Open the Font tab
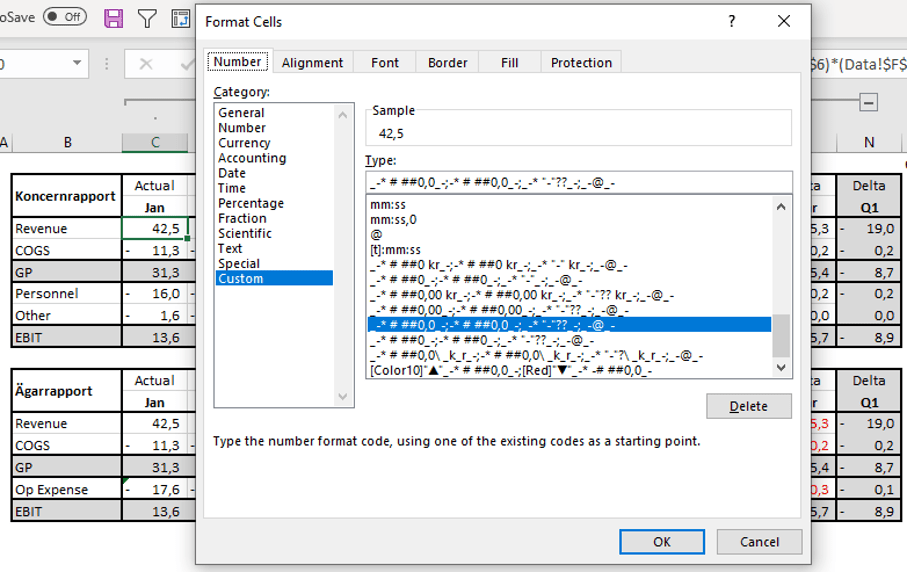The image size is (908, 572). point(385,62)
